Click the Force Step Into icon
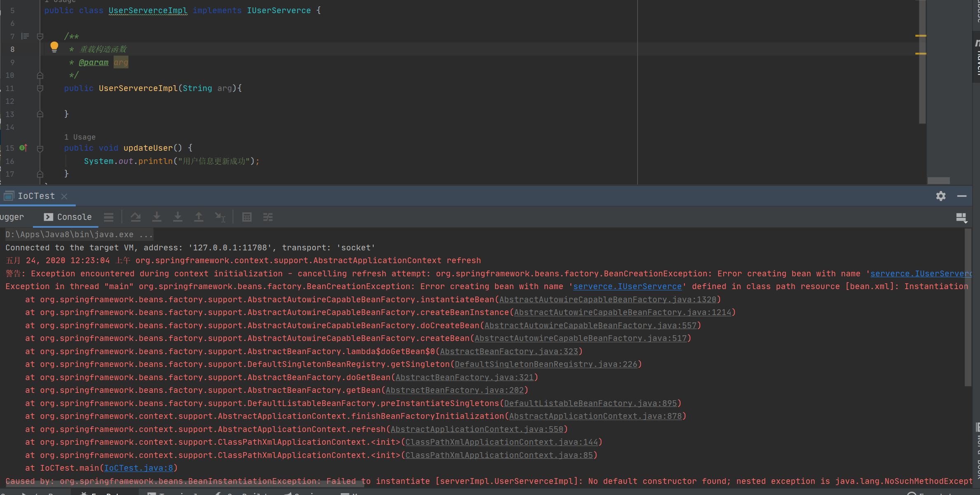This screenshot has height=495, width=980. [x=178, y=217]
